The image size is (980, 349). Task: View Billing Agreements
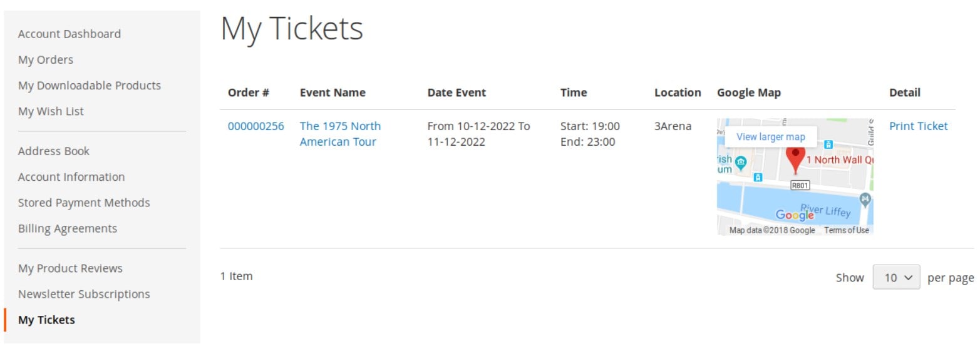click(68, 228)
